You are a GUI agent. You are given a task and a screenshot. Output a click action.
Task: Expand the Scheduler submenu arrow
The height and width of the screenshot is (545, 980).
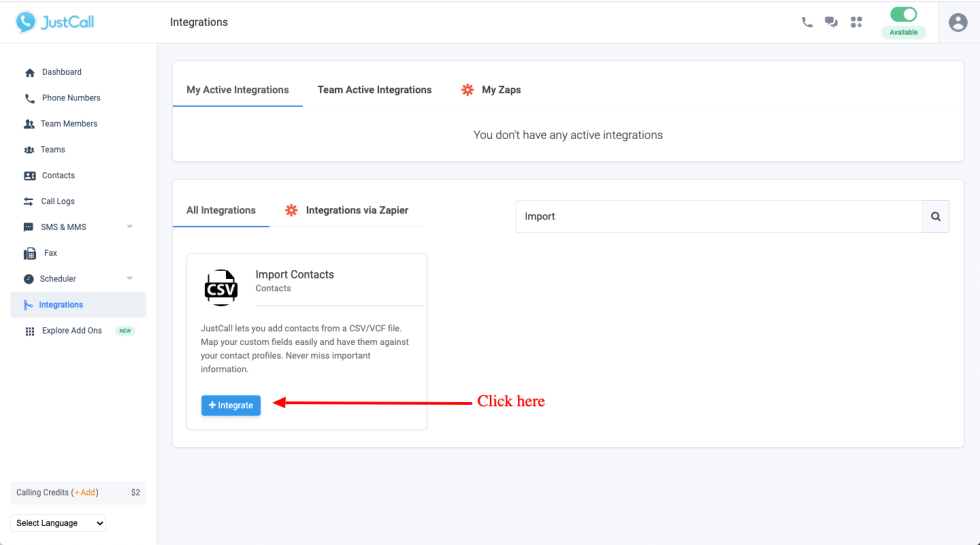(129, 279)
